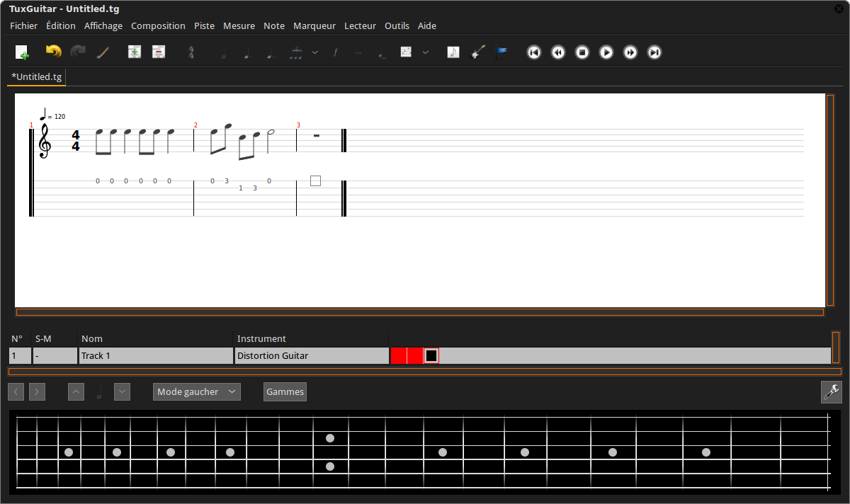850x504 pixels.
Task: Select the *Untitled.tg tab
Action: click(x=37, y=76)
